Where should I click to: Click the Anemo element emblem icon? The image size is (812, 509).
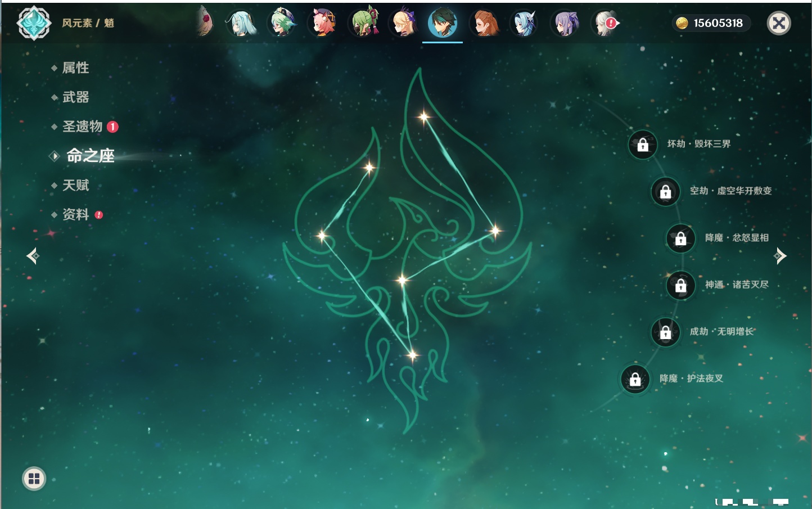34,23
